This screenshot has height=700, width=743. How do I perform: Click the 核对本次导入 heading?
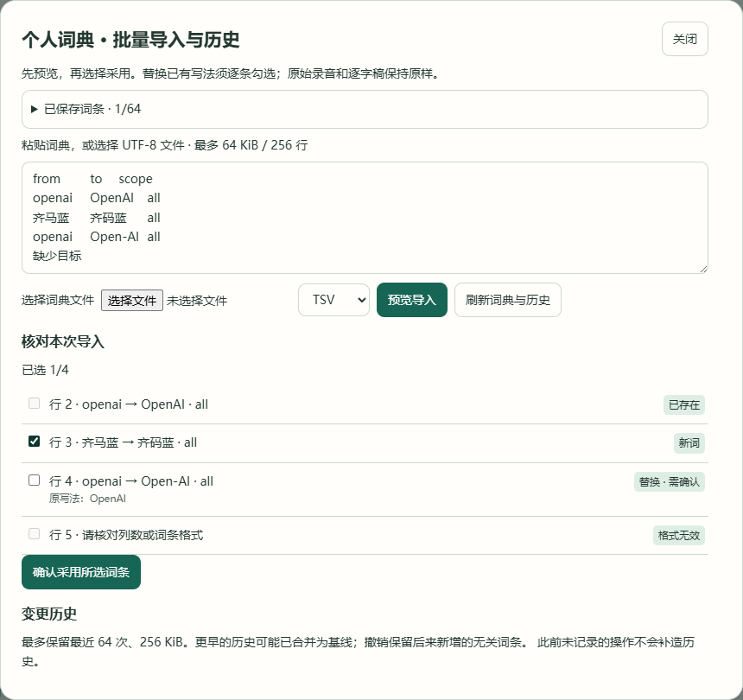click(x=62, y=341)
